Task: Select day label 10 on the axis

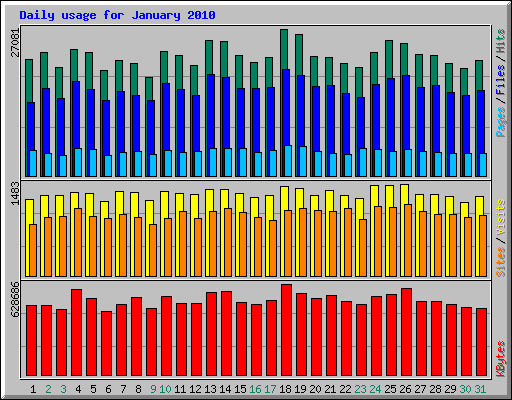Action: (165, 389)
